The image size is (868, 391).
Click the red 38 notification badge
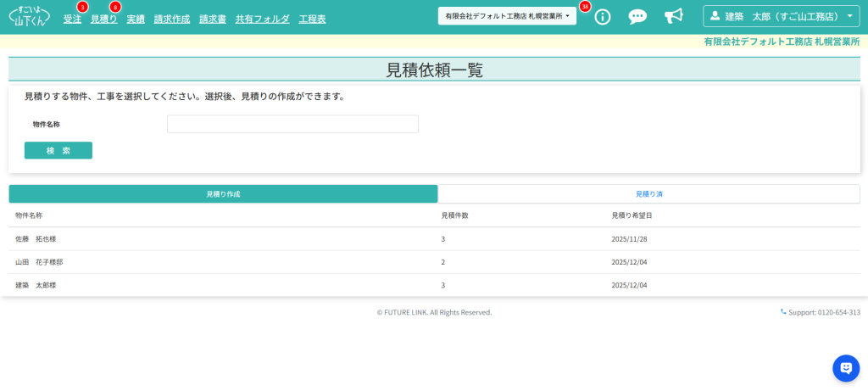(x=585, y=7)
